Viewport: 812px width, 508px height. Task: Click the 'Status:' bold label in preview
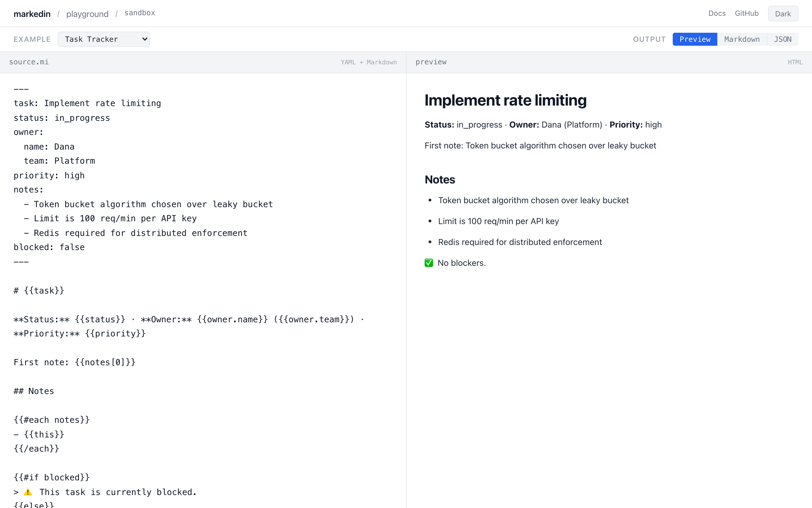(439, 125)
